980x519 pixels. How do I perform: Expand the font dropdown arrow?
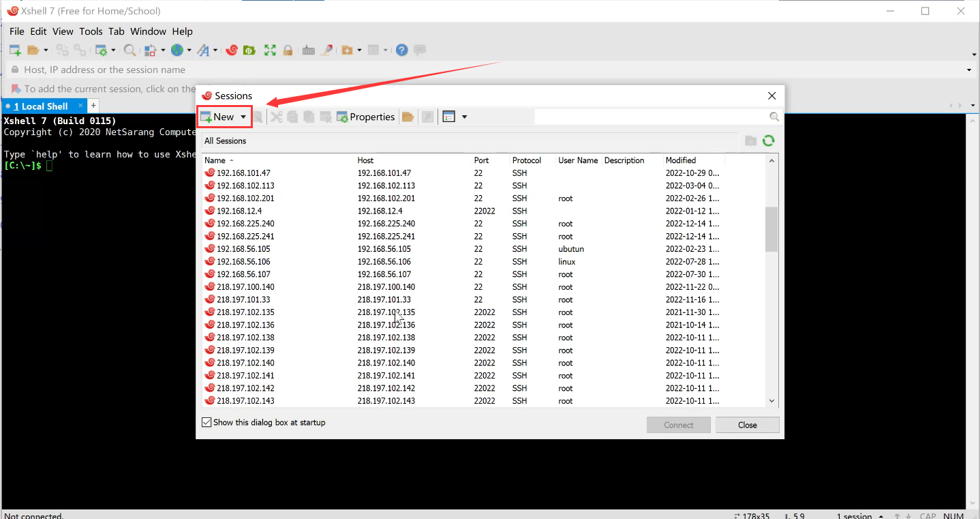(215, 50)
